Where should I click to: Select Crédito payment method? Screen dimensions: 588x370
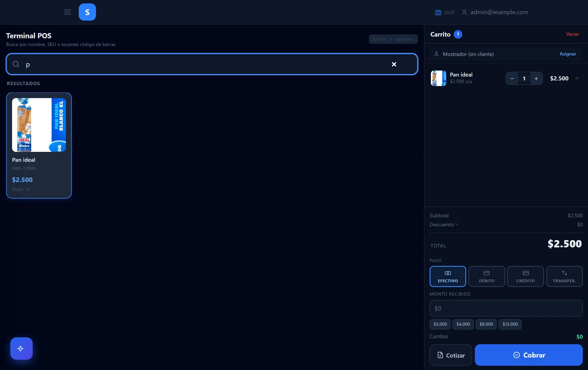click(x=526, y=276)
